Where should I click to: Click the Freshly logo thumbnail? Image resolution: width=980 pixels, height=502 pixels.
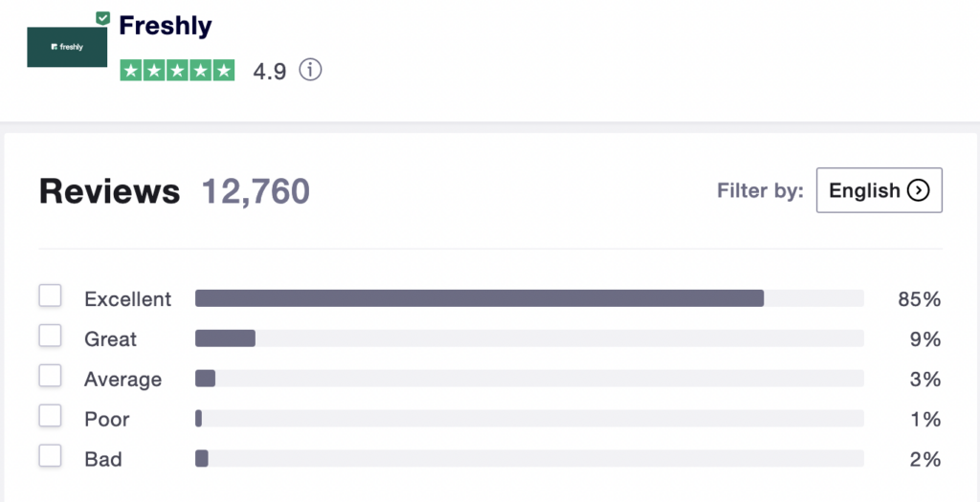pos(67,46)
